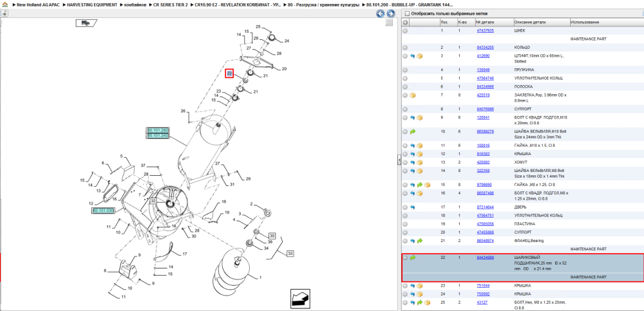The height and width of the screenshot is (311, 644).
Task: Click the package icon for part 425519 ЗАКЛЕПКА
Action: coord(413,95)
